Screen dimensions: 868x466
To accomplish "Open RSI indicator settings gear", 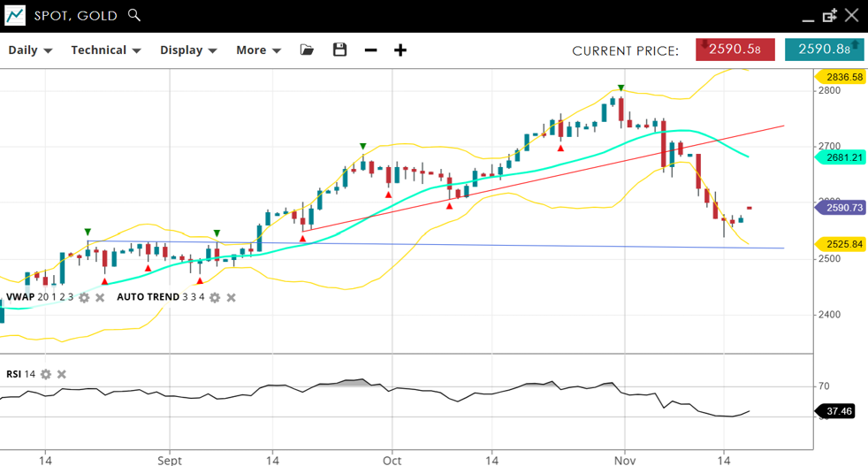I will (x=46, y=374).
